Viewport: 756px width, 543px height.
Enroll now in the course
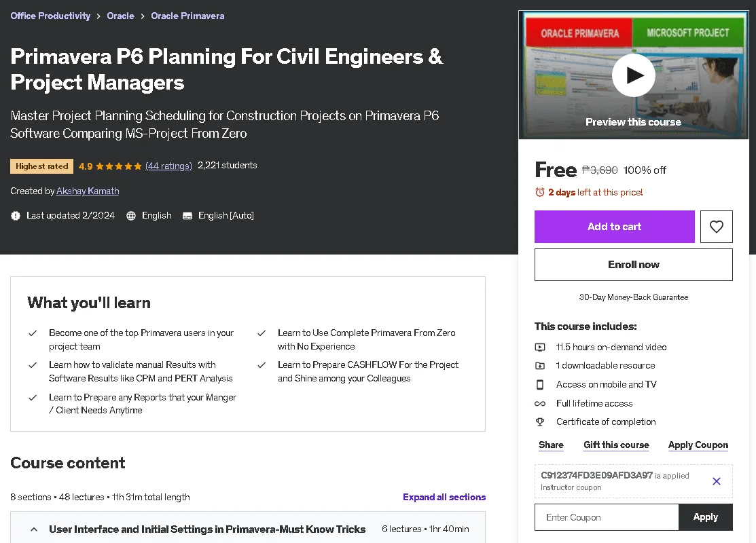pos(634,265)
